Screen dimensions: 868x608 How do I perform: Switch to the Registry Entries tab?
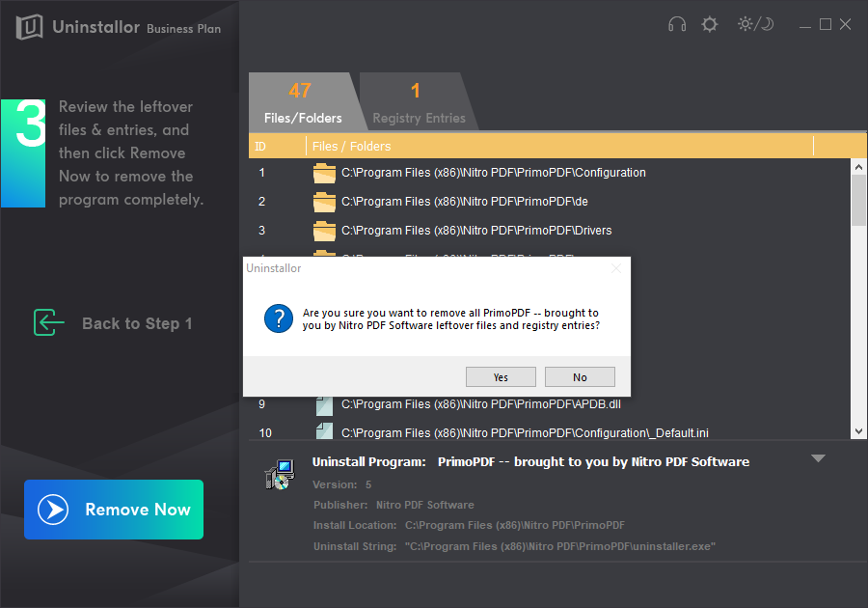coord(419,102)
